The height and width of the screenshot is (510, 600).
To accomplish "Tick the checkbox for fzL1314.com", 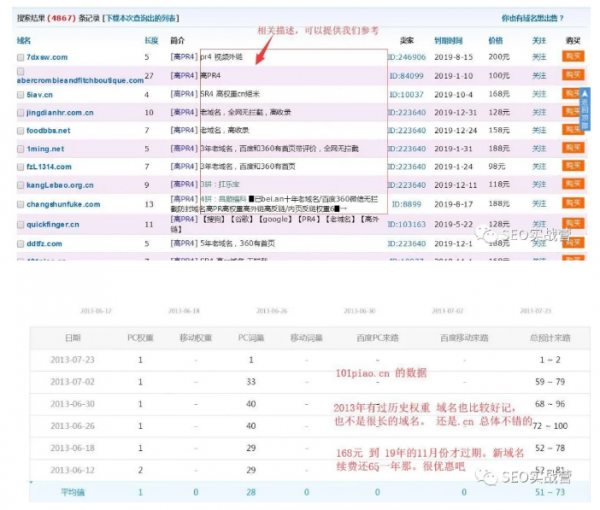I will point(21,167).
